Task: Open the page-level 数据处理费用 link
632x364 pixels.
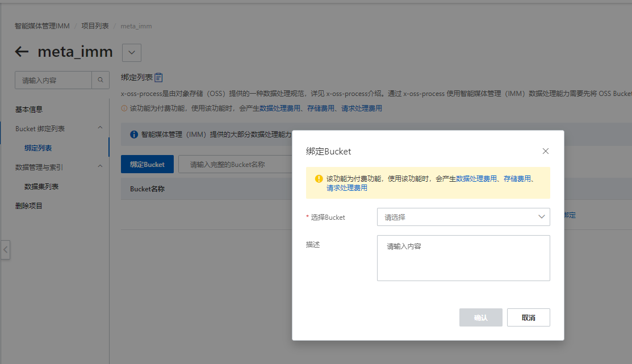Action: pyautogui.click(x=280, y=108)
